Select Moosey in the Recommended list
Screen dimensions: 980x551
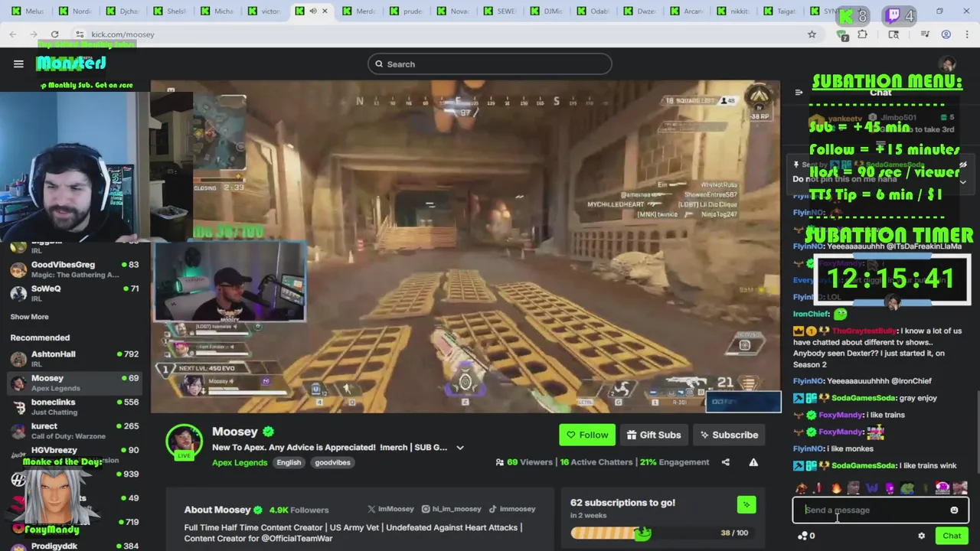point(75,383)
